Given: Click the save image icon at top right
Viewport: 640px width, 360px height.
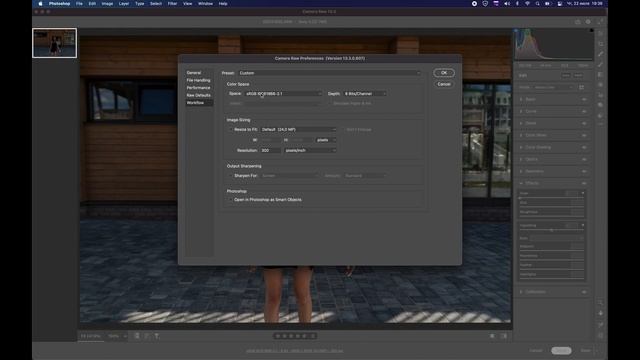Looking at the screenshot, I should [x=578, y=22].
